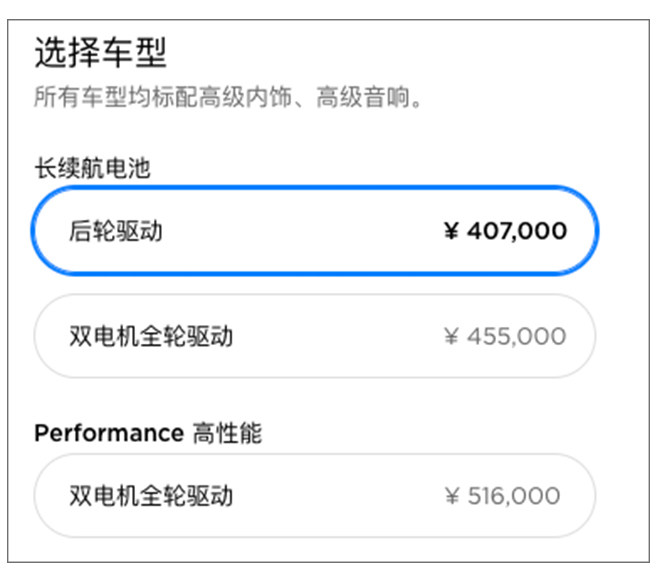The image size is (666, 586).
Task: Click the ¥516,000 price text
Action: pos(504,496)
